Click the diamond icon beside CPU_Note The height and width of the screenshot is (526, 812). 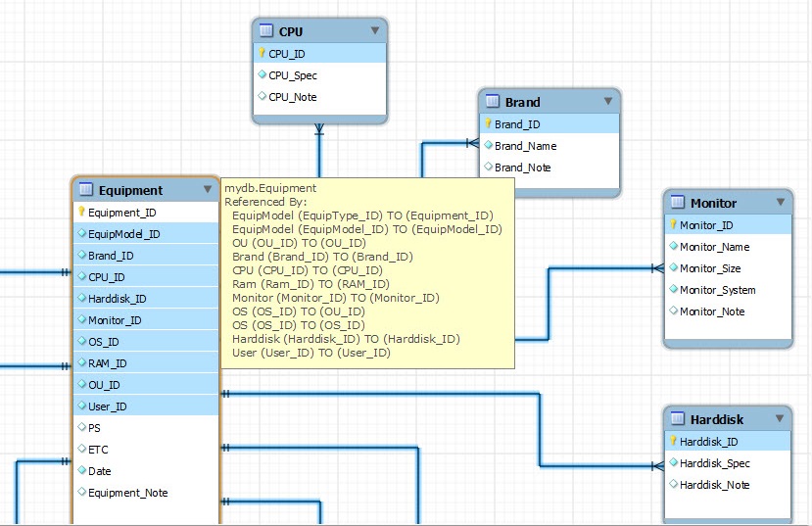point(263,96)
